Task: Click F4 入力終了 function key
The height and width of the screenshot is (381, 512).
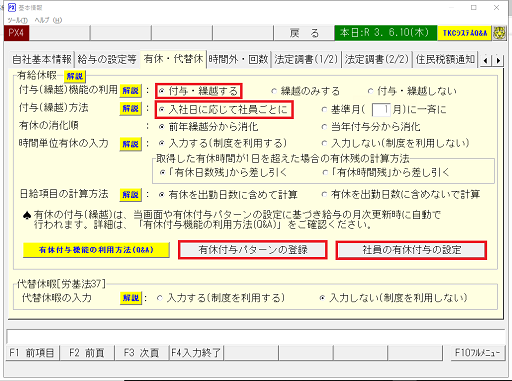Action: (196, 353)
